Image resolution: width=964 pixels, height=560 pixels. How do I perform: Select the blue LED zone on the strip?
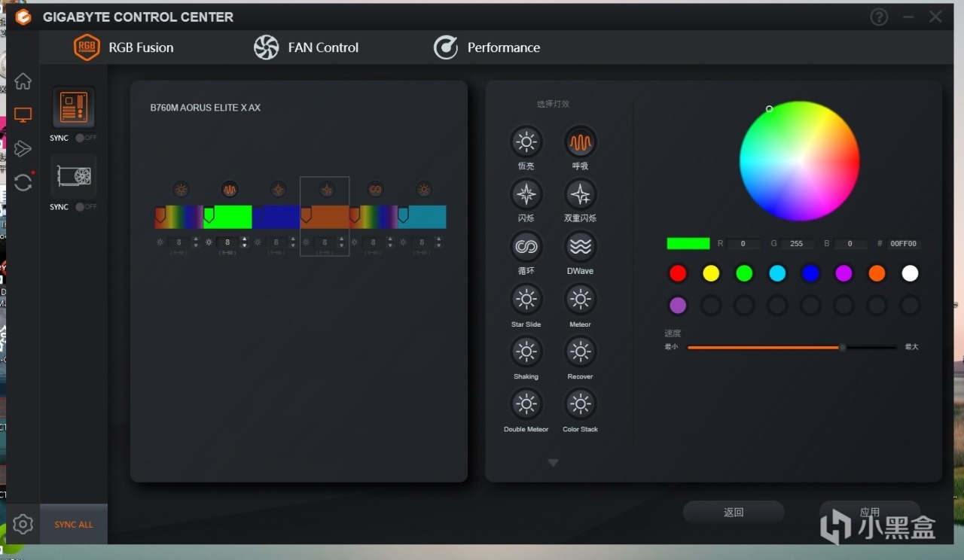(276, 217)
